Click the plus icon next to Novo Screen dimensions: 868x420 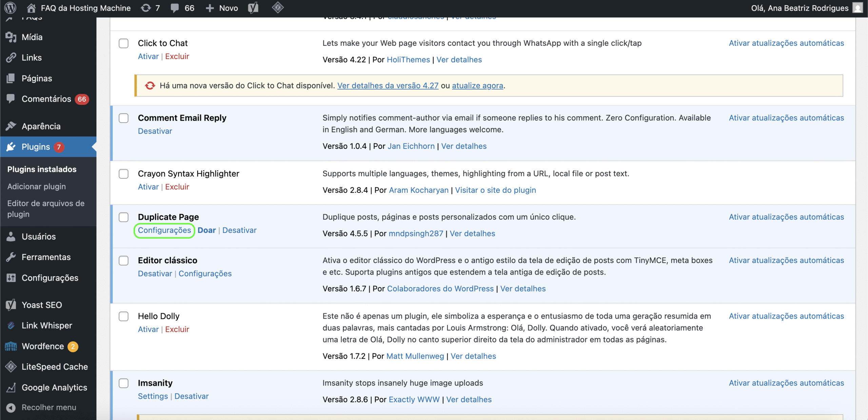210,8
